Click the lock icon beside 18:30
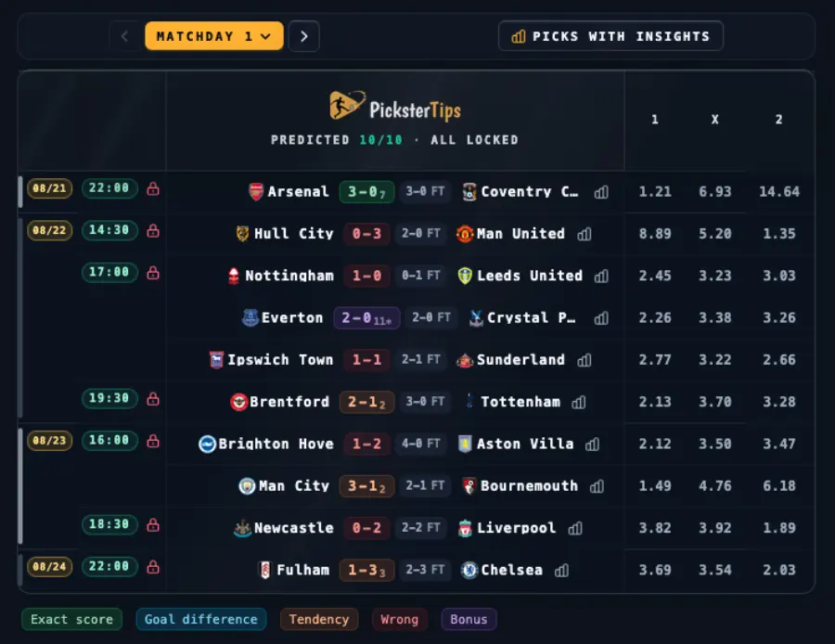 pyautogui.click(x=153, y=525)
